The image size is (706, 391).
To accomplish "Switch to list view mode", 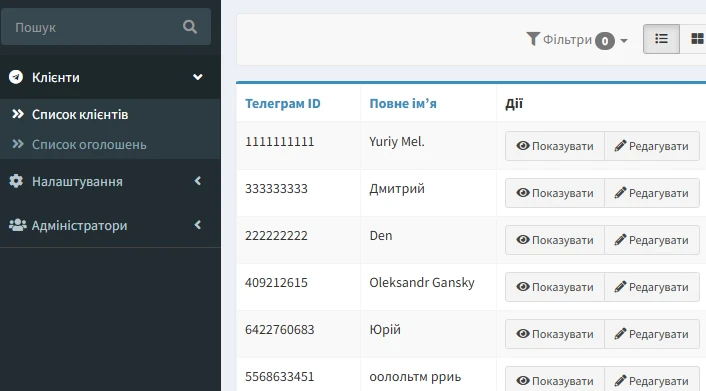I will click(661, 39).
